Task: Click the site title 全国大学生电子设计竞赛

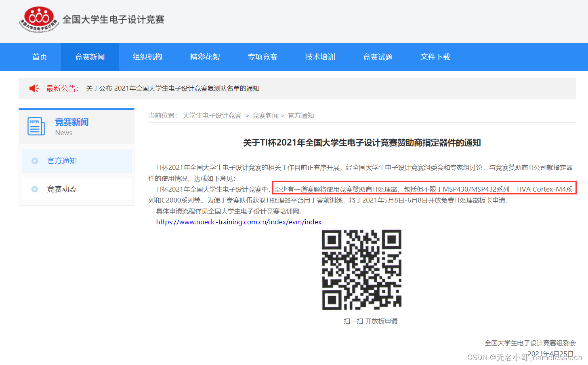Action: click(x=113, y=19)
